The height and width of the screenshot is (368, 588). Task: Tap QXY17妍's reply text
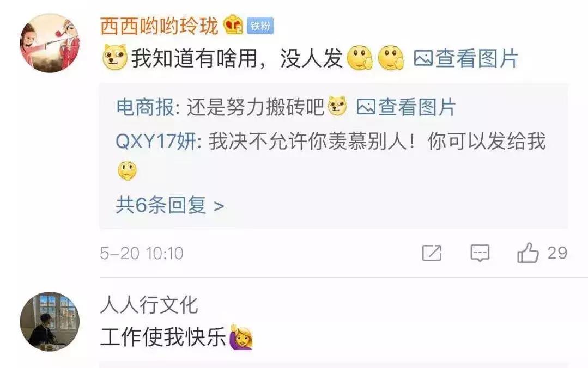tap(377, 142)
